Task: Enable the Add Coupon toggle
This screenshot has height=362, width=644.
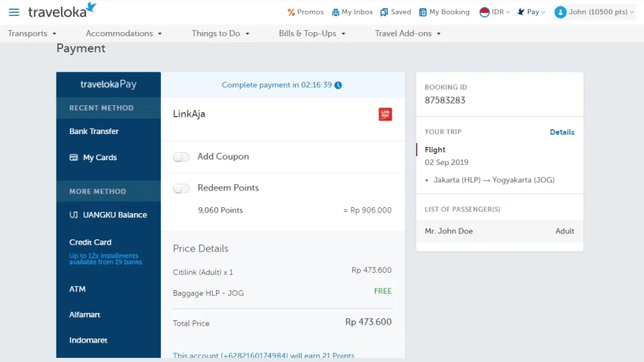Action: [181, 157]
